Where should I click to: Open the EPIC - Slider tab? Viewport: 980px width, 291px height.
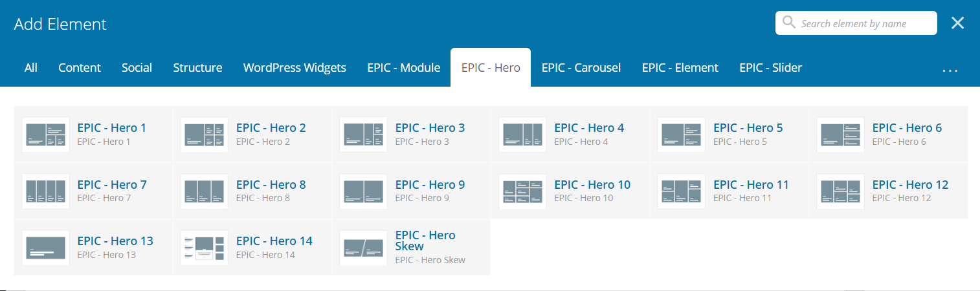(770, 67)
